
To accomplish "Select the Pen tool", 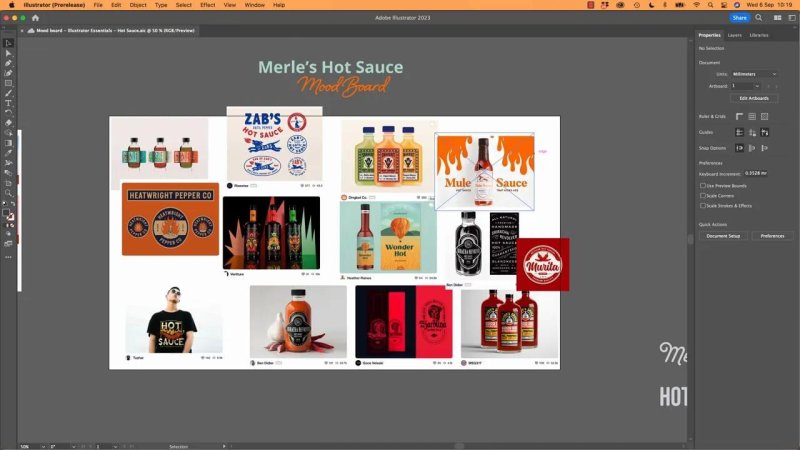I will (x=8, y=63).
